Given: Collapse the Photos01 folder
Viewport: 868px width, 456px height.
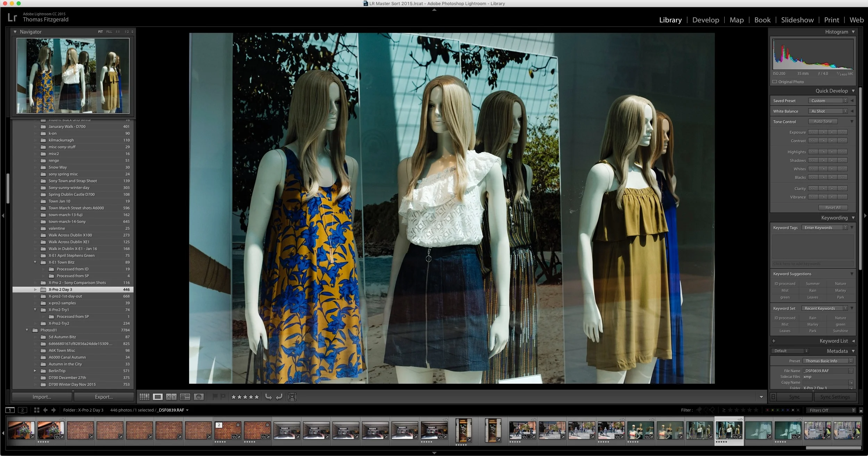Looking at the screenshot, I should pos(27,330).
